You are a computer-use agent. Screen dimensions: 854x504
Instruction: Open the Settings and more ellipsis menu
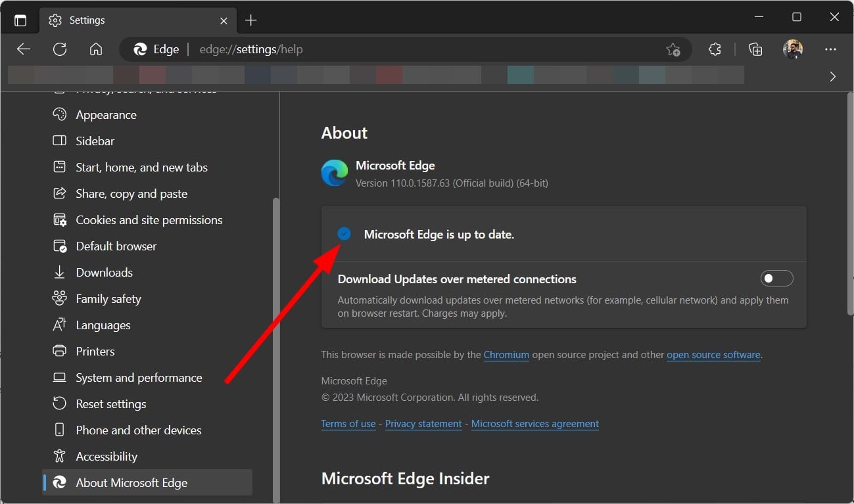coord(830,49)
